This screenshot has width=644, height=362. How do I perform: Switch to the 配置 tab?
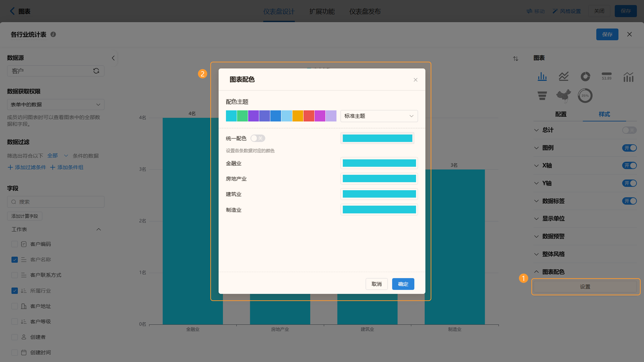point(561,114)
